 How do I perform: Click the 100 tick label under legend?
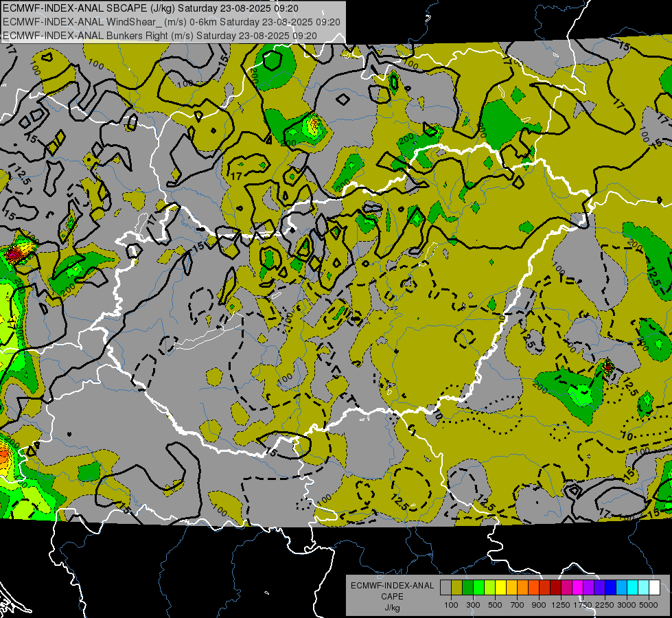(x=451, y=605)
